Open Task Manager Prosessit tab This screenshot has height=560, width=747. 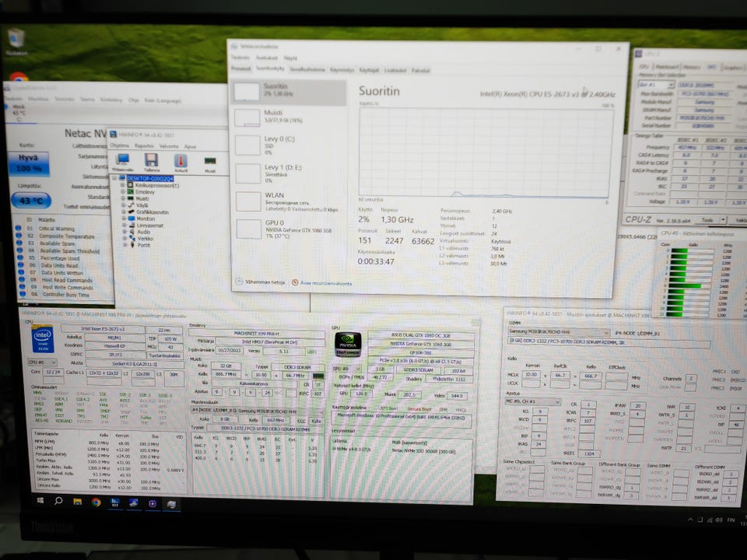(x=240, y=68)
